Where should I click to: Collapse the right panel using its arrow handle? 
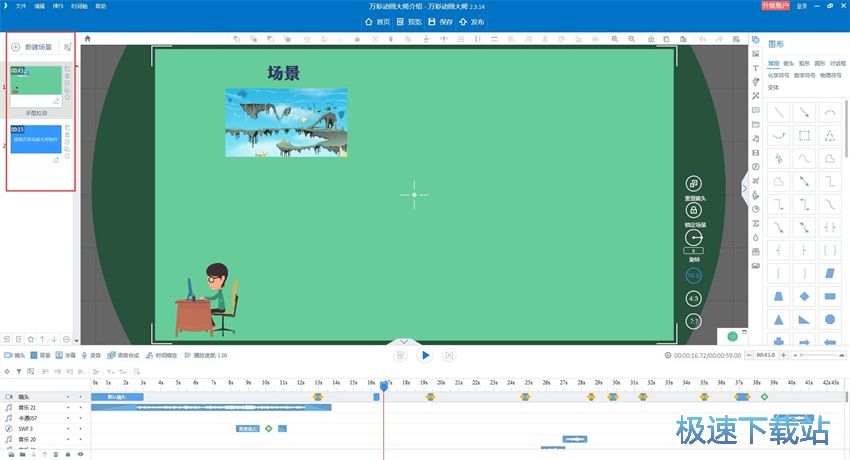click(745, 189)
